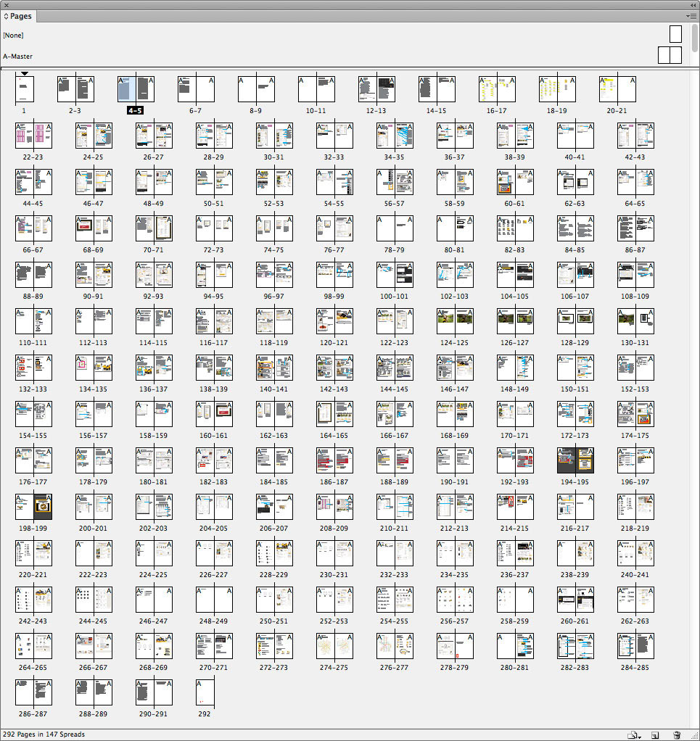The height and width of the screenshot is (741, 700).
Task: Click the [None] master page icon
Action: click(x=675, y=34)
